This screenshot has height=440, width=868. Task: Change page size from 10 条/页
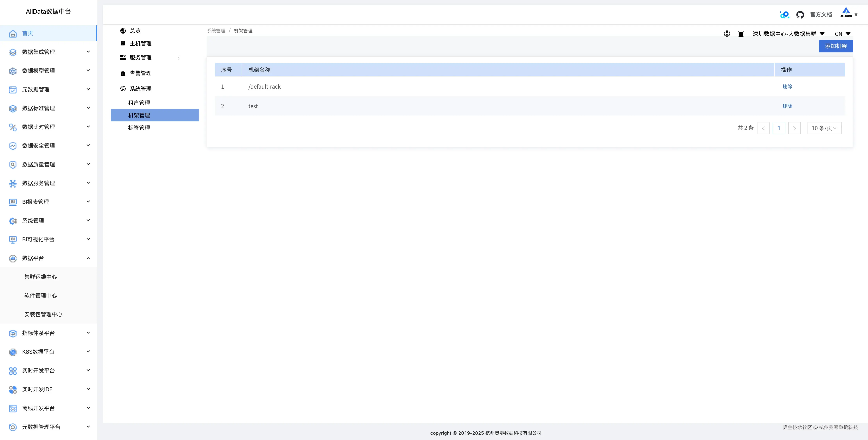click(824, 128)
